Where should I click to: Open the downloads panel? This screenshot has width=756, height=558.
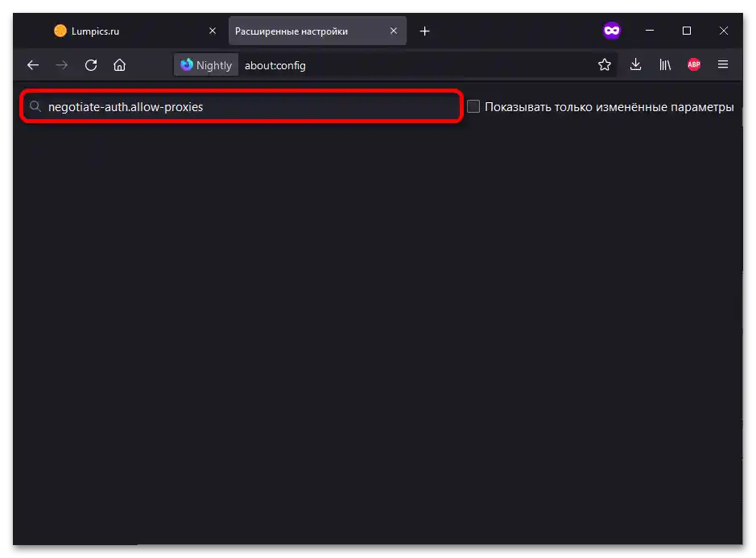tap(635, 64)
